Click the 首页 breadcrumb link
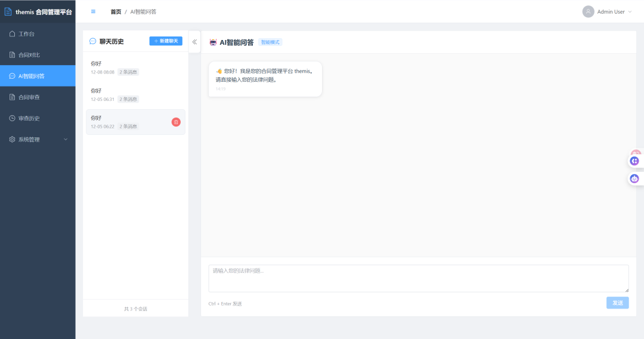Image resolution: width=644 pixels, height=339 pixels. pos(116,11)
